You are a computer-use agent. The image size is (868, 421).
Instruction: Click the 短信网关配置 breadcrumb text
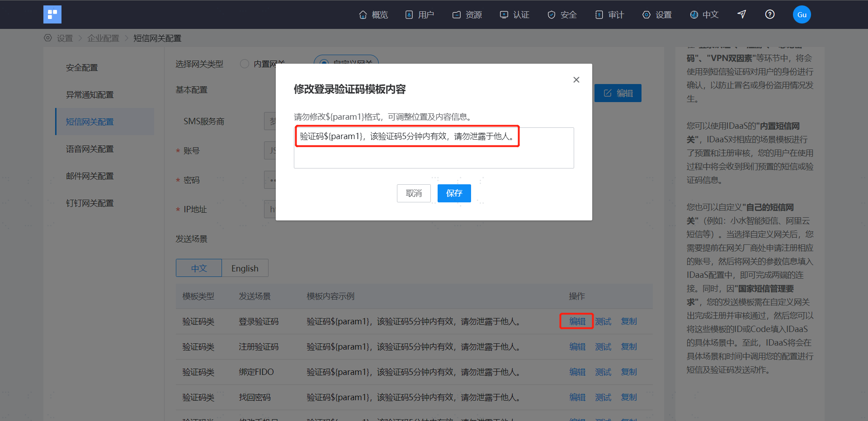(x=157, y=38)
